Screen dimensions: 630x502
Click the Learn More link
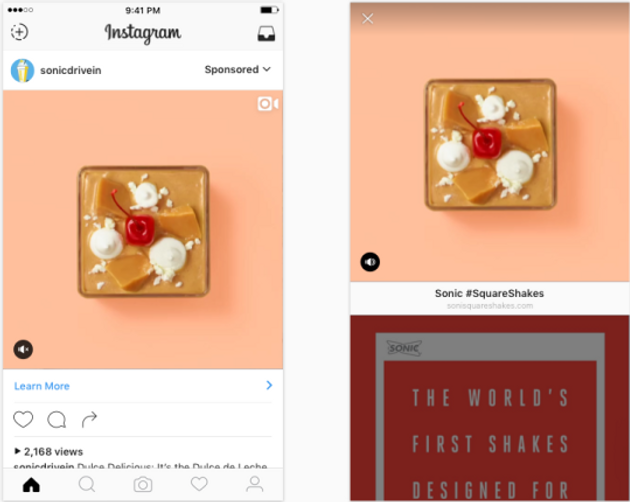(x=42, y=386)
